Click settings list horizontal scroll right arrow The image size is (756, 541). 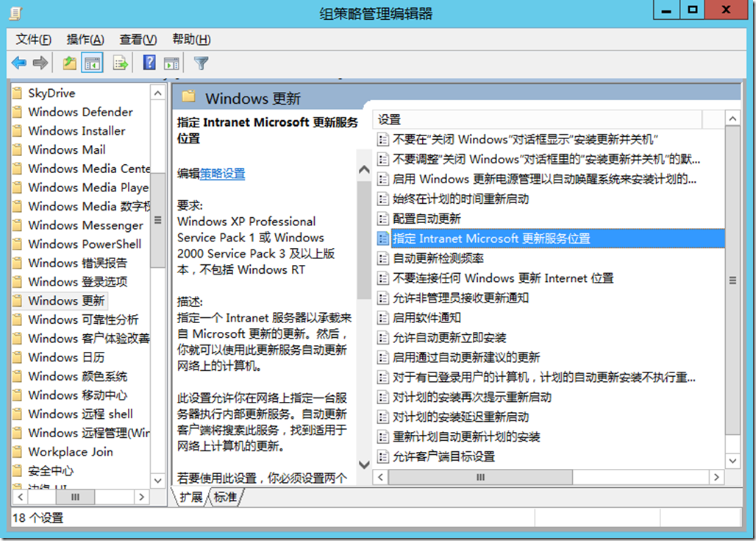point(716,477)
